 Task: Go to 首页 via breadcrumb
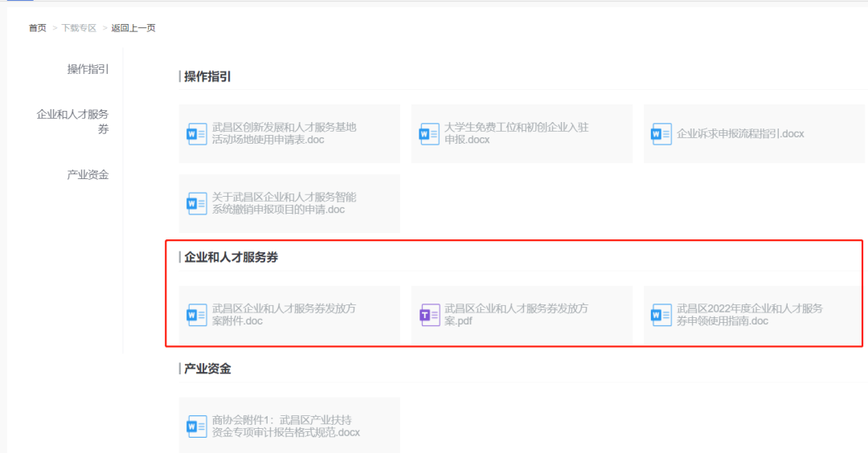[38, 28]
